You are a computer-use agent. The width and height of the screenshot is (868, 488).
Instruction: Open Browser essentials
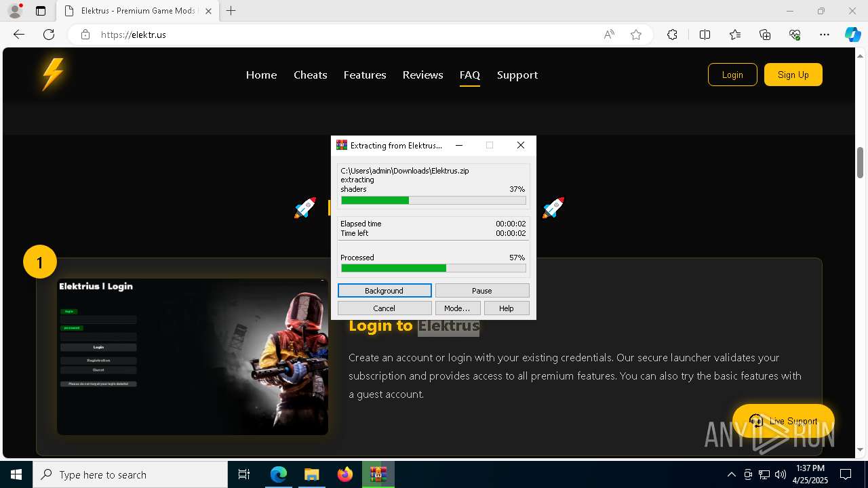click(795, 35)
